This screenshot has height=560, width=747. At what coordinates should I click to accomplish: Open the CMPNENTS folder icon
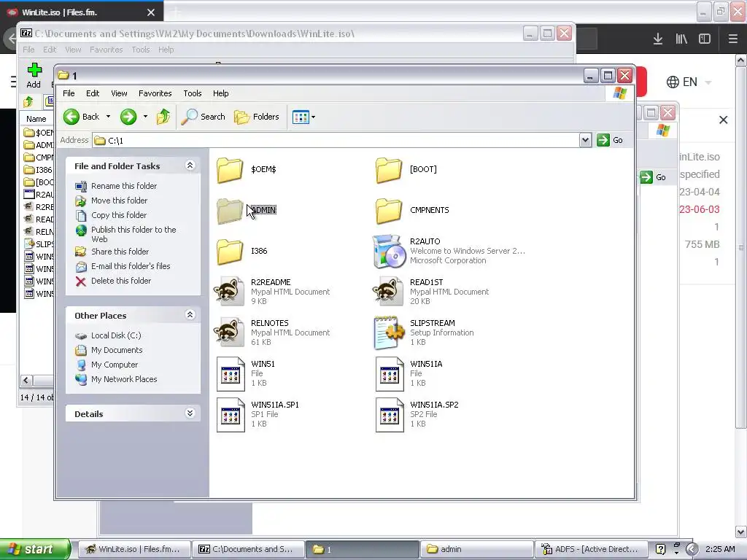coord(389,211)
